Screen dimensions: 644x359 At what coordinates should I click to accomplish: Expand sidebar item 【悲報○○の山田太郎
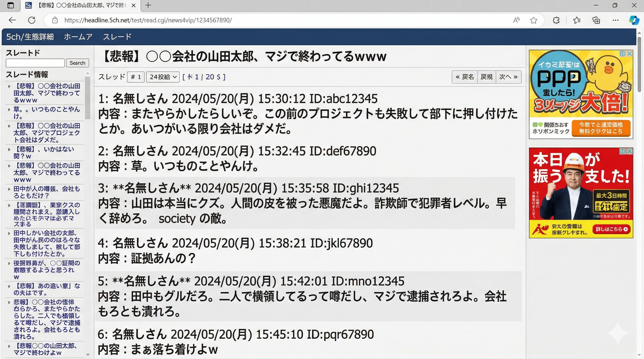(x=9, y=346)
